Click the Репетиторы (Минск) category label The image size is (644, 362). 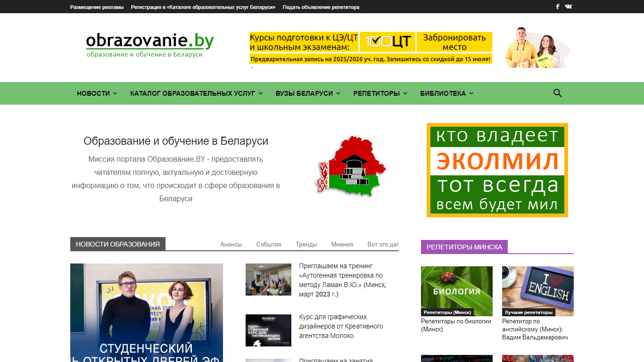click(x=447, y=313)
